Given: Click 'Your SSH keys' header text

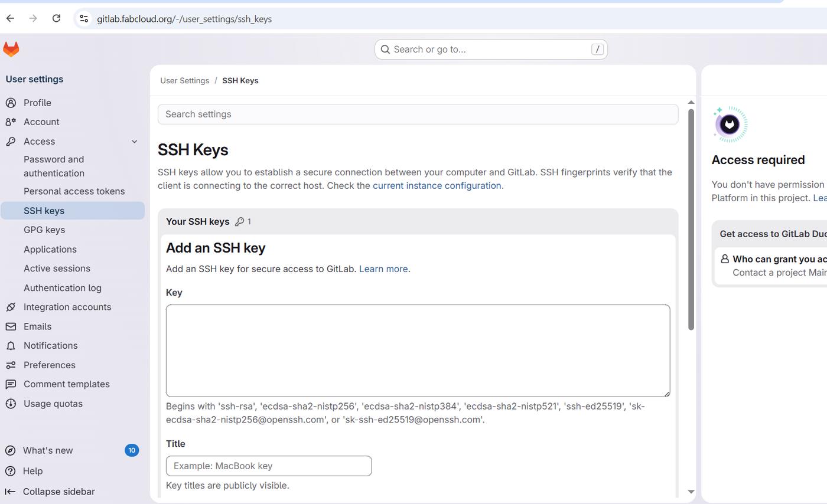Looking at the screenshot, I should (x=197, y=222).
